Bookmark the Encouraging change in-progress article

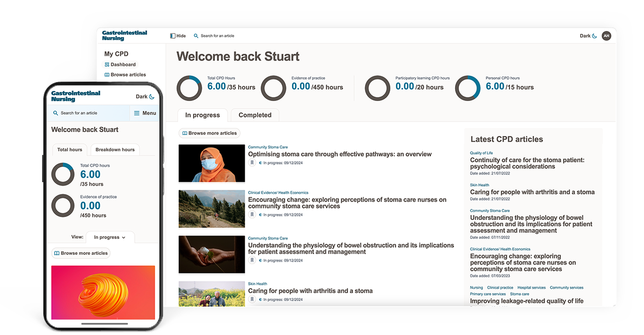252,215
